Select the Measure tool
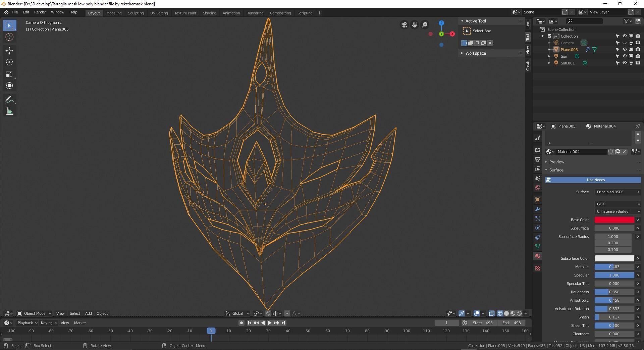The width and height of the screenshot is (644, 350). click(x=9, y=111)
